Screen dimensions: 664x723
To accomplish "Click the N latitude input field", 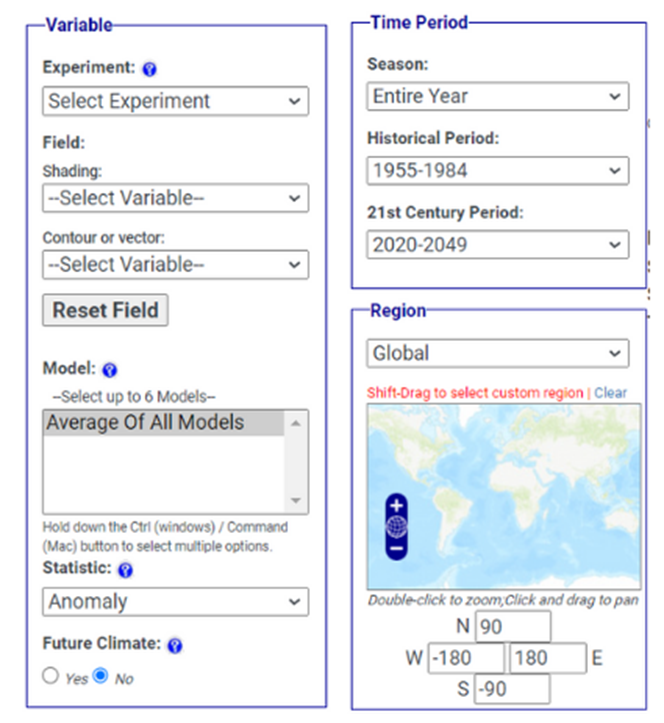I will [x=512, y=627].
